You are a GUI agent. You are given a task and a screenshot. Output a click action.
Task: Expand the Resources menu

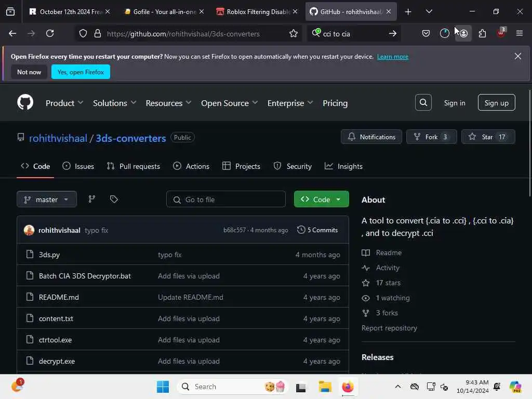pyautogui.click(x=168, y=103)
